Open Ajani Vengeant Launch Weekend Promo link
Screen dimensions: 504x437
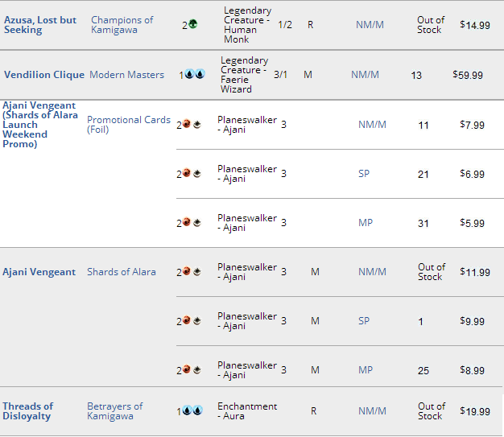tap(40, 125)
